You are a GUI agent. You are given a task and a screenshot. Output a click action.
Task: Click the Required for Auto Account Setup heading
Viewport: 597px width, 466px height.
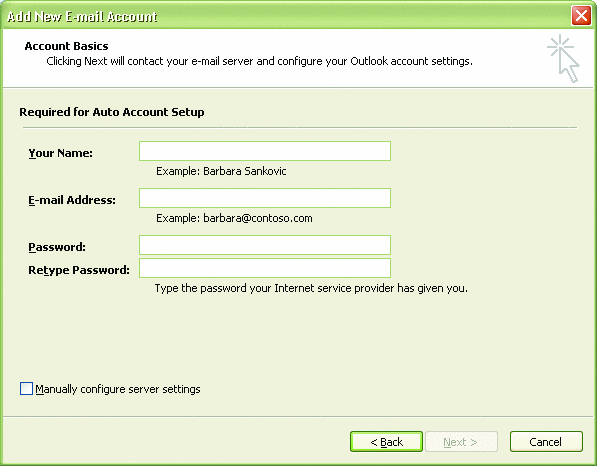[112, 112]
